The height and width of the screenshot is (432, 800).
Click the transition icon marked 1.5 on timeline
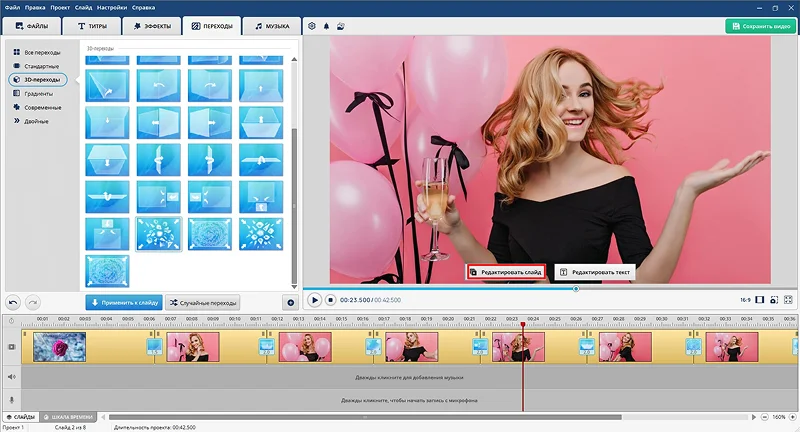click(155, 347)
